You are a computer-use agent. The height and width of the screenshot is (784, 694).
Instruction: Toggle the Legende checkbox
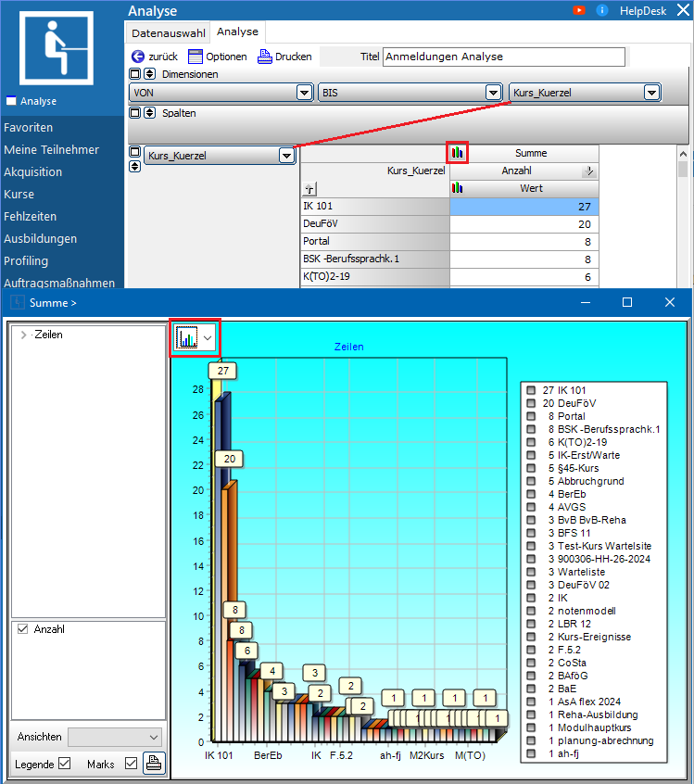tap(64, 764)
